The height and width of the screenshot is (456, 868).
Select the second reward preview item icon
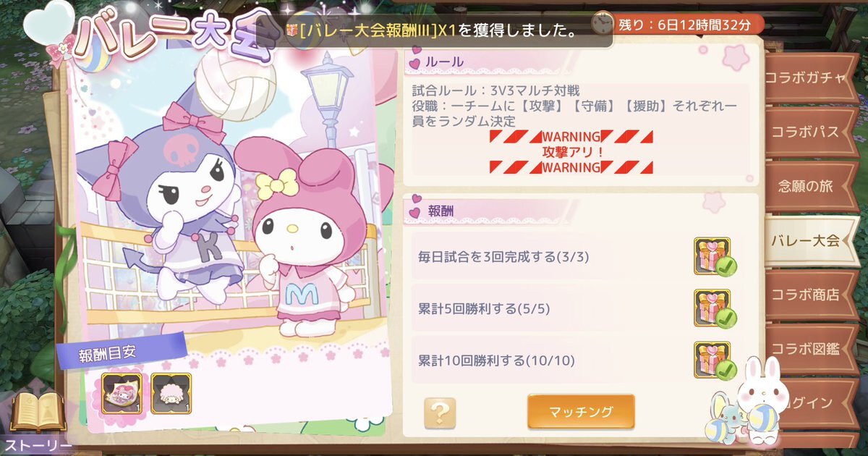[x=171, y=394]
